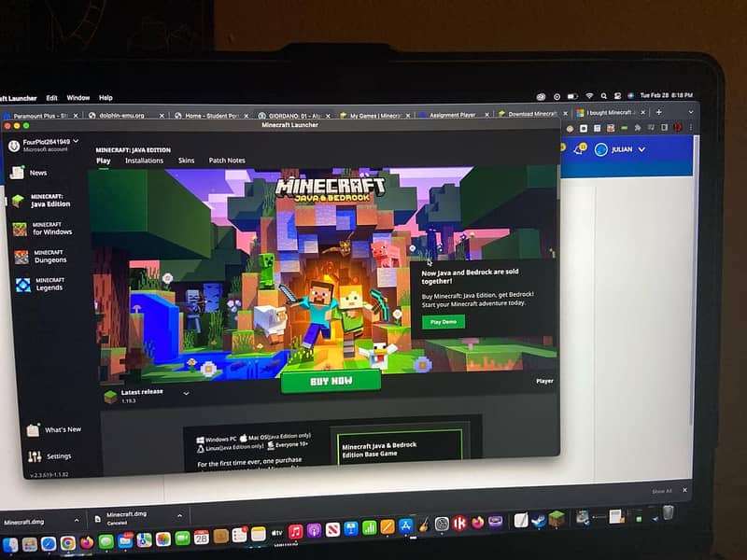The height and width of the screenshot is (560, 747).
Task: Open Control Center in the menu bar
Action: 617,96
